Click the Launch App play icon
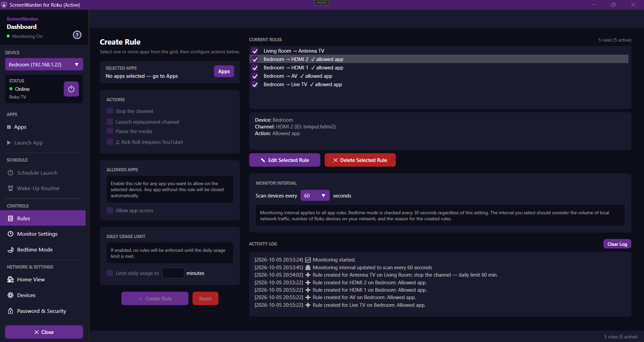Viewport: 644px width, 342px height. (9, 142)
